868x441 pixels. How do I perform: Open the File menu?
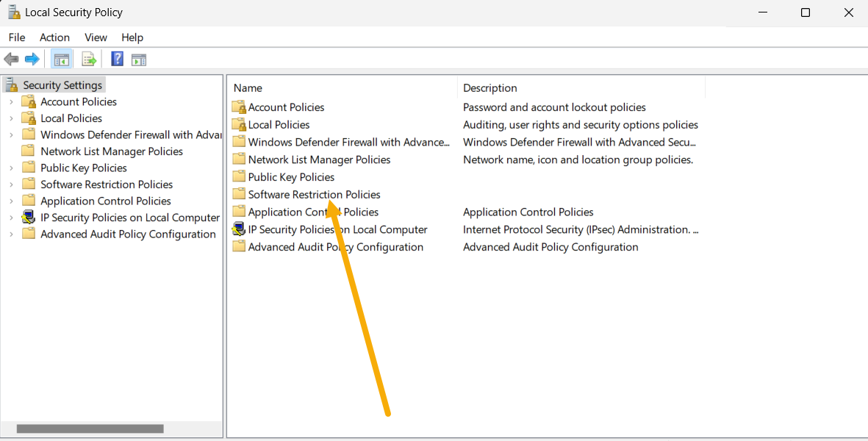tap(16, 37)
